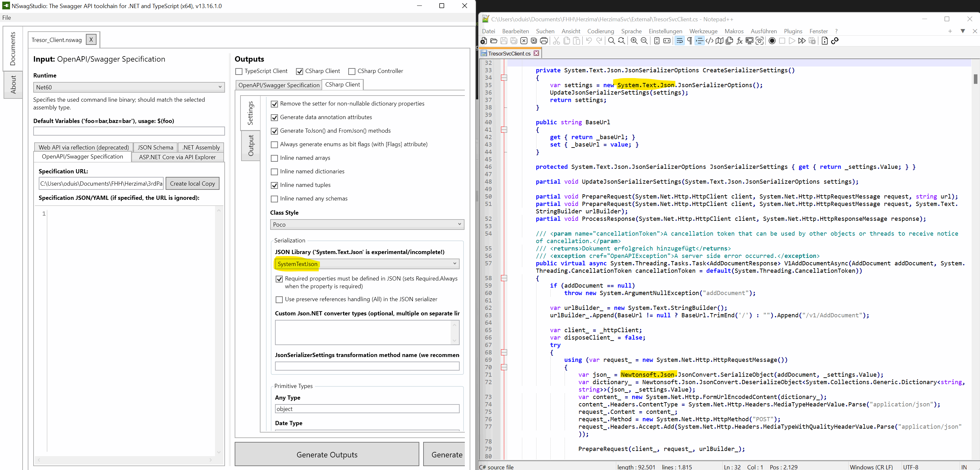The width and height of the screenshot is (980, 470).
Task: Open the Runtime dropdown showing Net60
Action: [128, 87]
